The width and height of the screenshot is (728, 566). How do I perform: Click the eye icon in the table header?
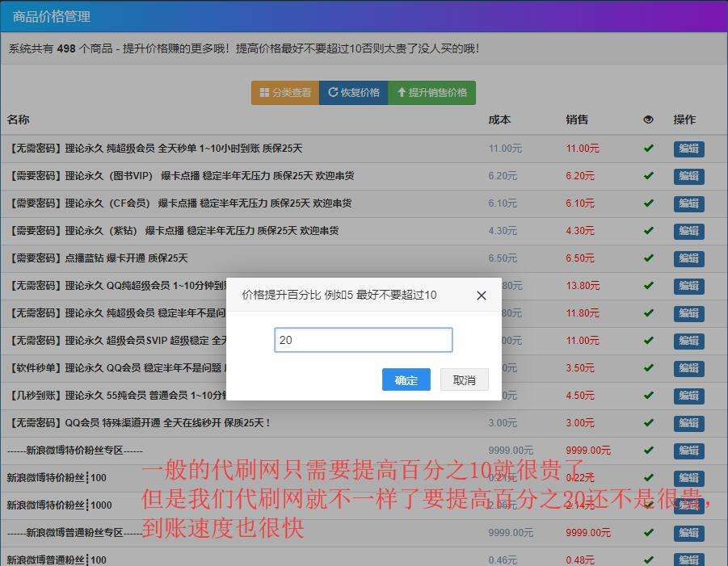[649, 119]
